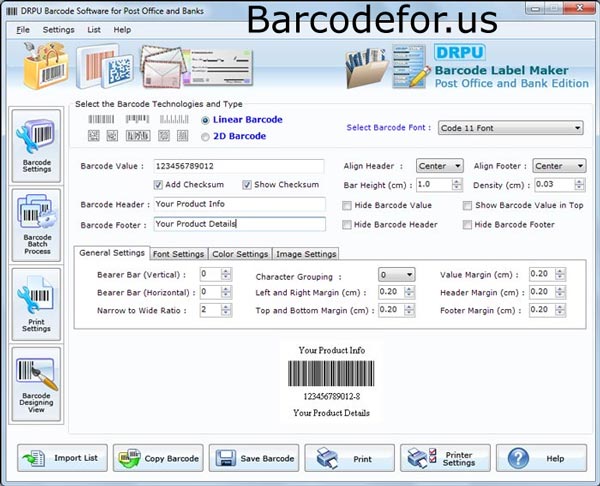Adjust the Header Margin spinner
This screenshot has height=486, width=600.
(560, 292)
